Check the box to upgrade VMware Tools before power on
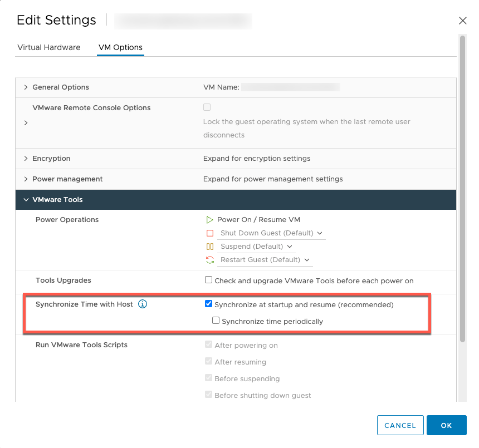This screenshot has height=448, width=479. [x=208, y=279]
